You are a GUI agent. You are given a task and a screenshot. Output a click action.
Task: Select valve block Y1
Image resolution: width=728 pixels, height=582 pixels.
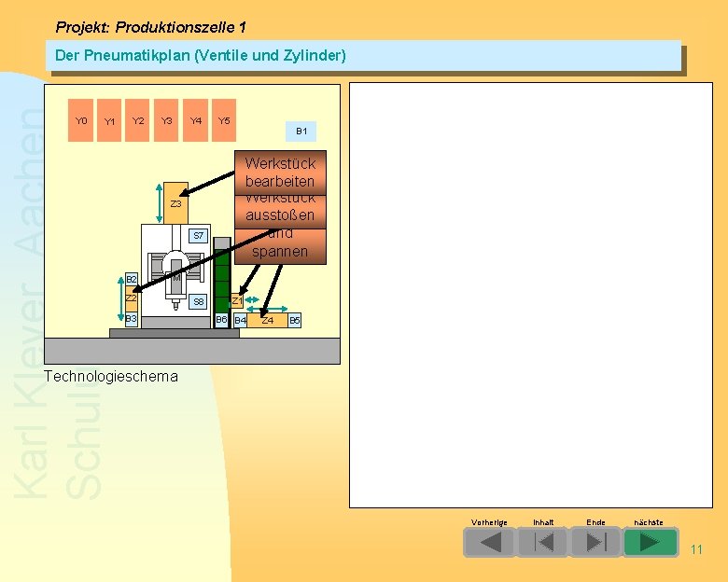(x=109, y=120)
